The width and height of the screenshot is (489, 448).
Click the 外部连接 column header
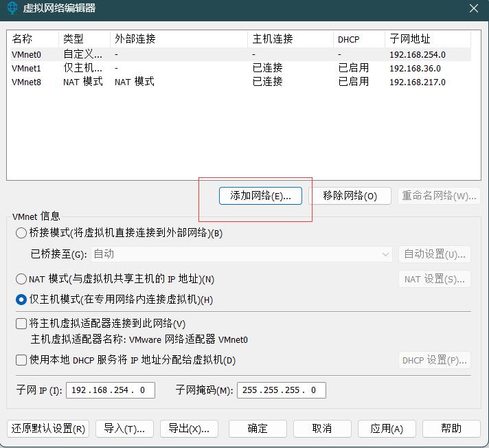coord(179,39)
